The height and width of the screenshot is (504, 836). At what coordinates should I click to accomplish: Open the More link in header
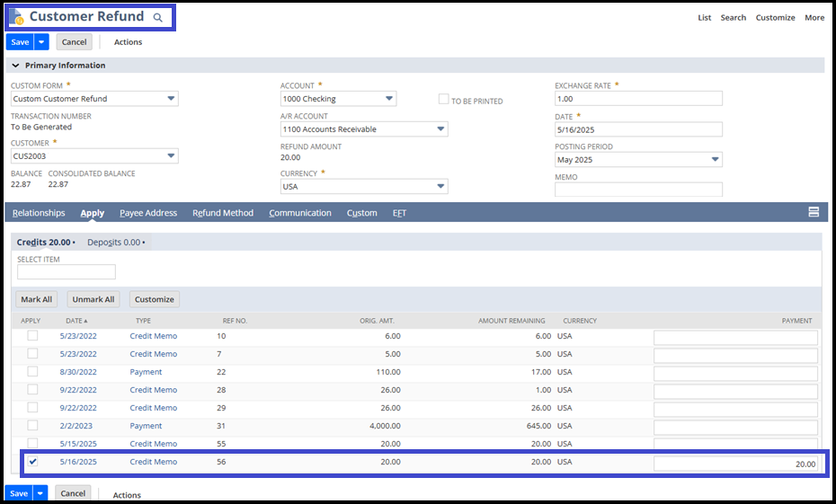[814, 18]
